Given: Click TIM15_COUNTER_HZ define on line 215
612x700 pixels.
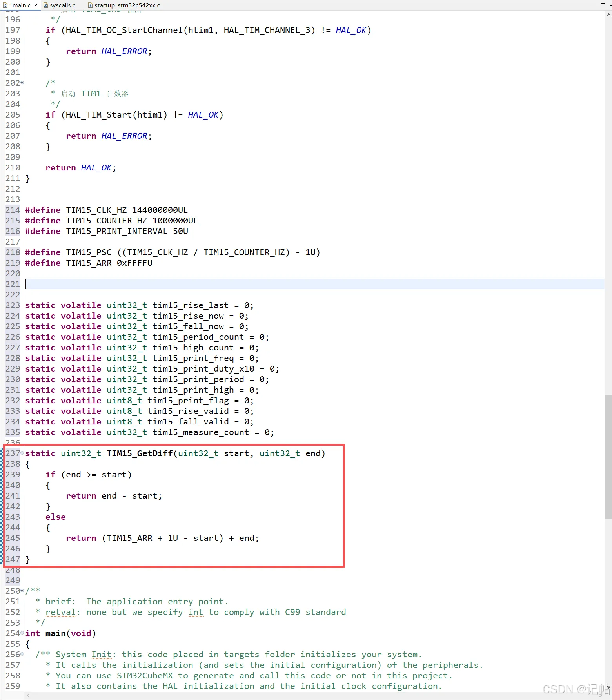Looking at the screenshot, I should pyautogui.click(x=106, y=221).
